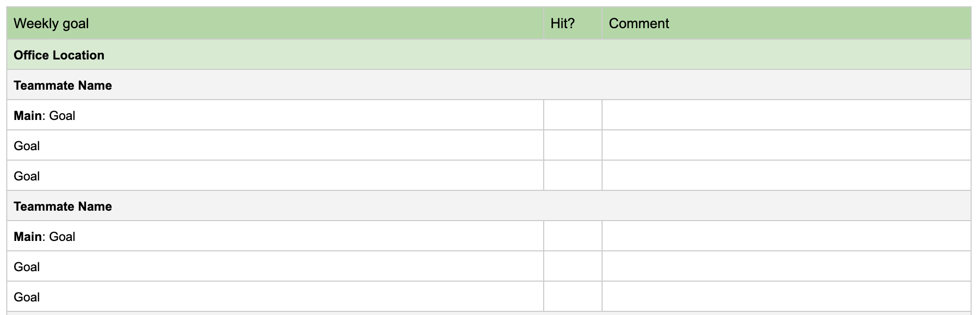Select second teammate's 'Main: Goal' cell

[x=44, y=237]
